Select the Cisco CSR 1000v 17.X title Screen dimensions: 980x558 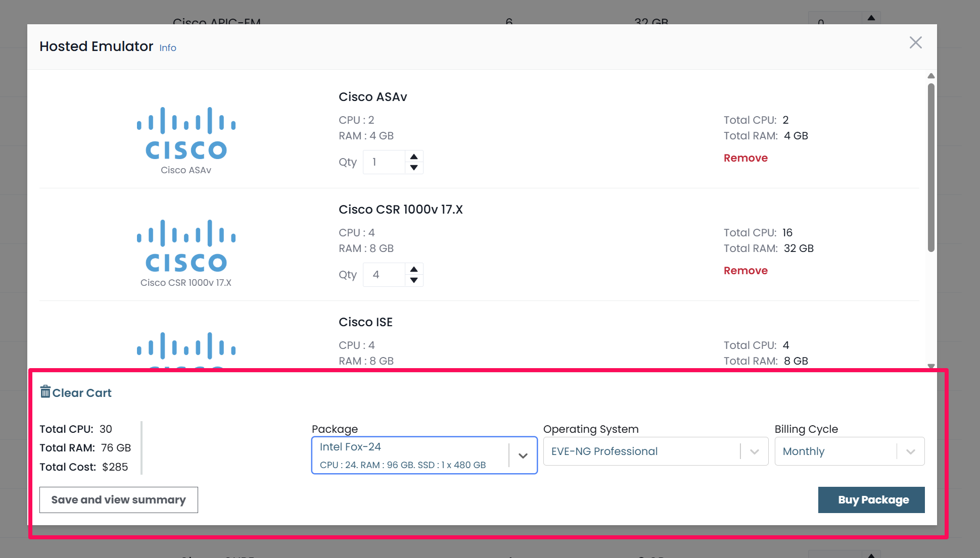point(400,210)
